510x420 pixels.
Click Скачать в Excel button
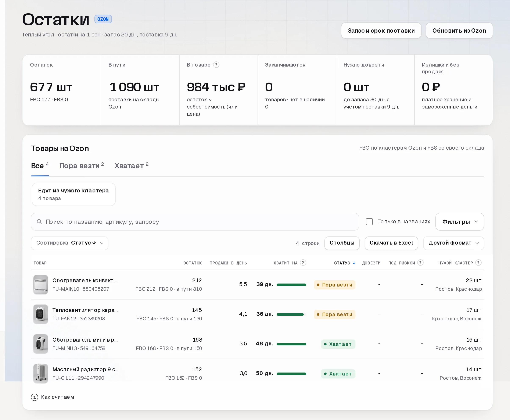coord(391,243)
